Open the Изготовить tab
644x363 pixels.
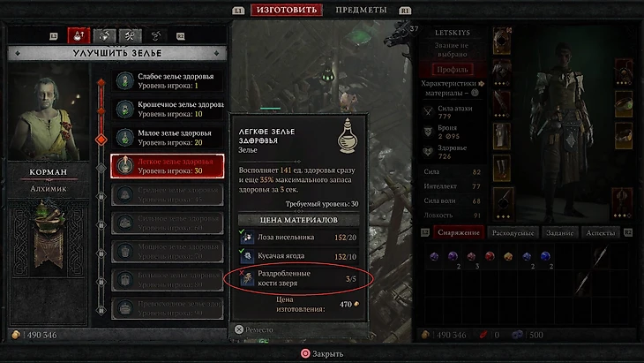tap(287, 10)
